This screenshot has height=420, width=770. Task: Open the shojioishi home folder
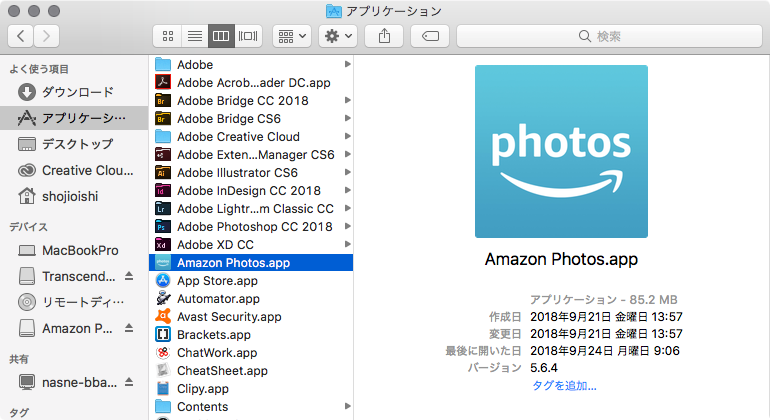click(74, 196)
